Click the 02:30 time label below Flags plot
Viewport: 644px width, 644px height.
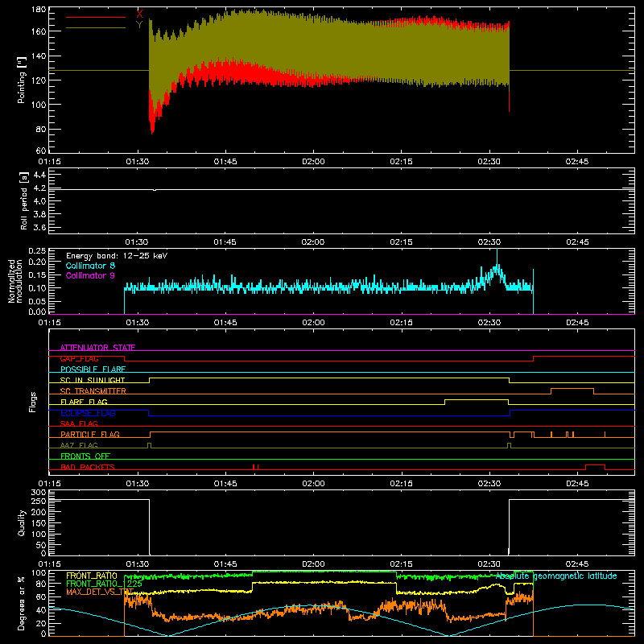pos(489,484)
